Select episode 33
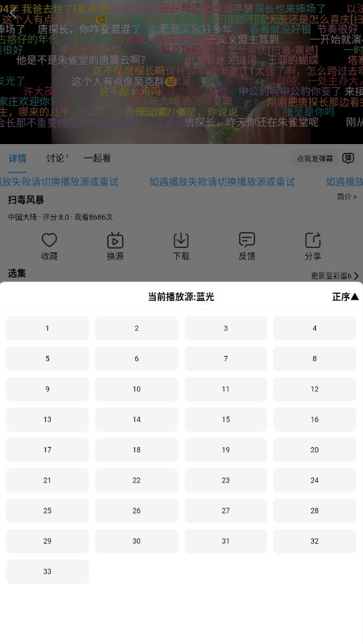This screenshot has width=363, height=644. pos(47,571)
